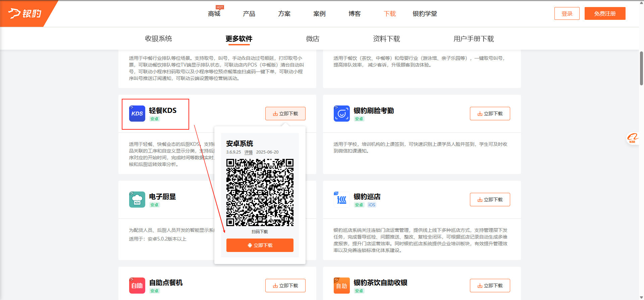
Task: Open 方案 in the top navigation
Action: coord(284,14)
